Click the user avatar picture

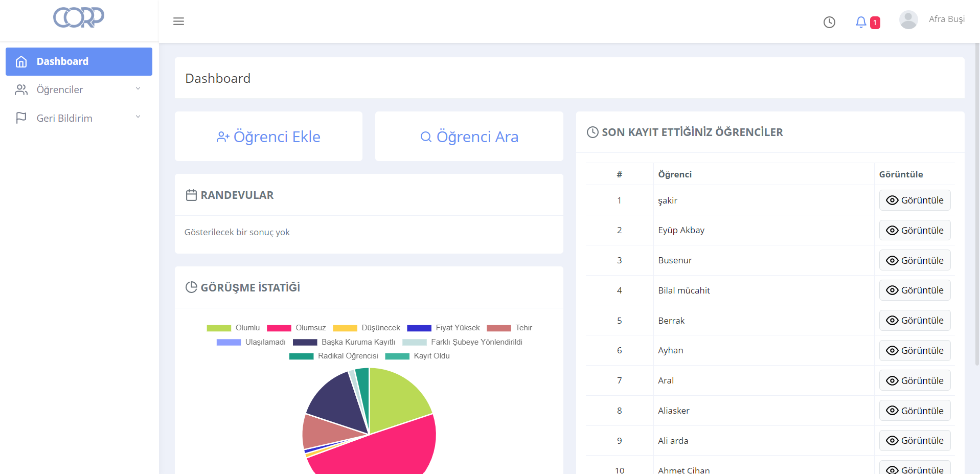tap(908, 20)
